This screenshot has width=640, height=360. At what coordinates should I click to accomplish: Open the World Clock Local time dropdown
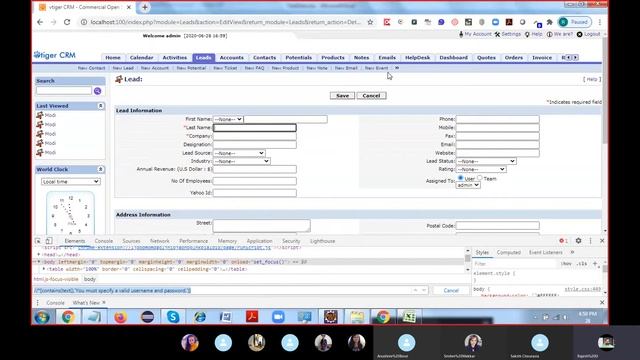(x=71, y=182)
